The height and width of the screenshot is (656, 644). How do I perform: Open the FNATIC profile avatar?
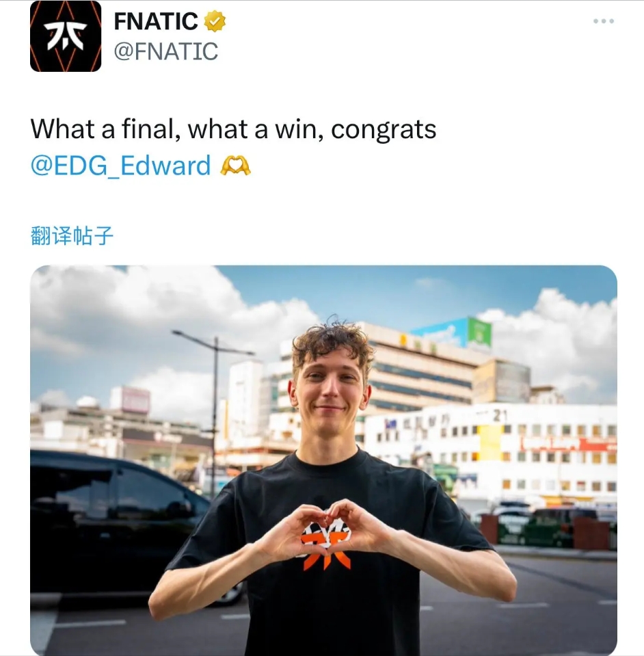[x=66, y=36]
